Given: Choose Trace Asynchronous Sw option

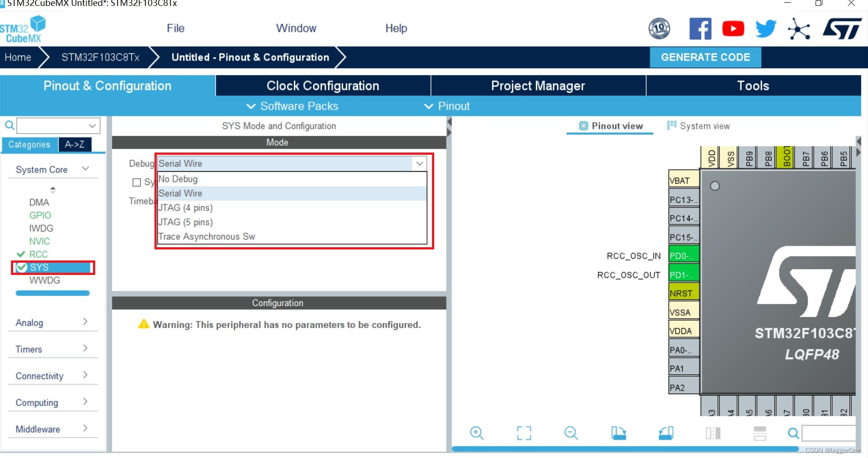Looking at the screenshot, I should point(292,236).
